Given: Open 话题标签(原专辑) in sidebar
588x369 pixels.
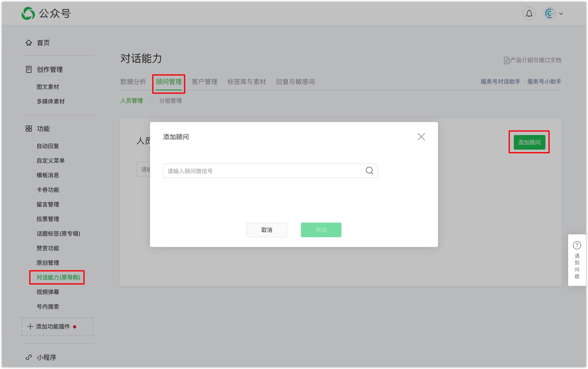Looking at the screenshot, I should (x=58, y=234).
